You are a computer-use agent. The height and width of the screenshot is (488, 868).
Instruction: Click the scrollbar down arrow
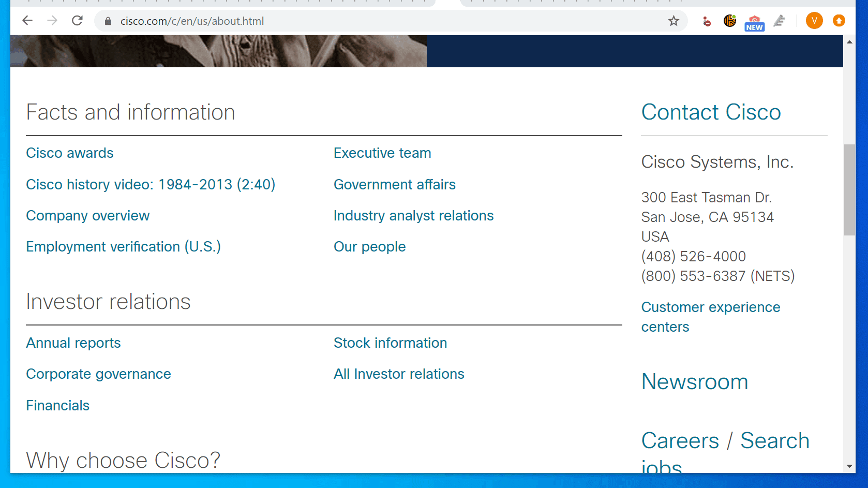pyautogui.click(x=849, y=466)
